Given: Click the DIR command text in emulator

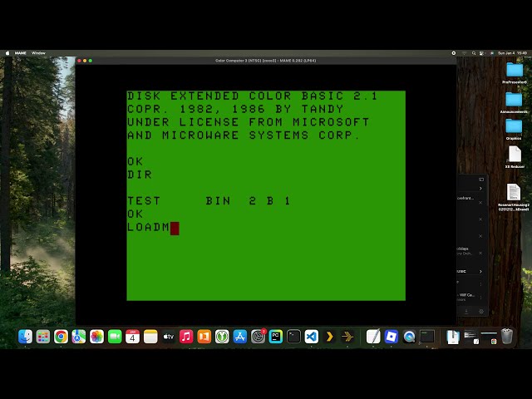Looking at the screenshot, I should (140, 175).
